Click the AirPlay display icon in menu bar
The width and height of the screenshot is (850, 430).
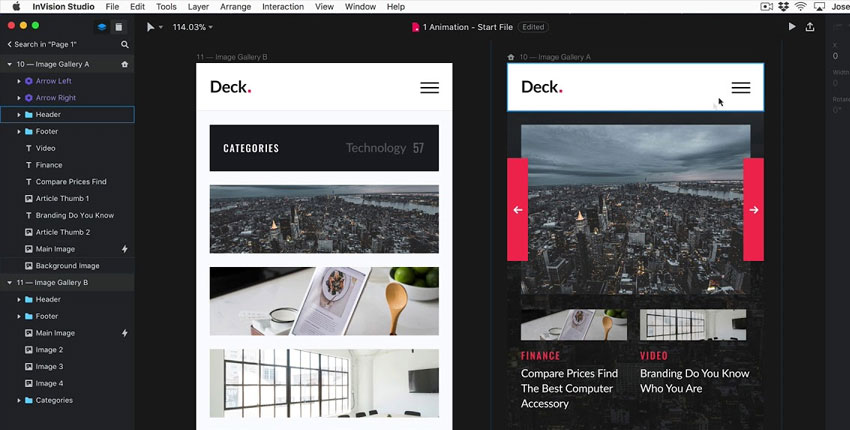(819, 7)
